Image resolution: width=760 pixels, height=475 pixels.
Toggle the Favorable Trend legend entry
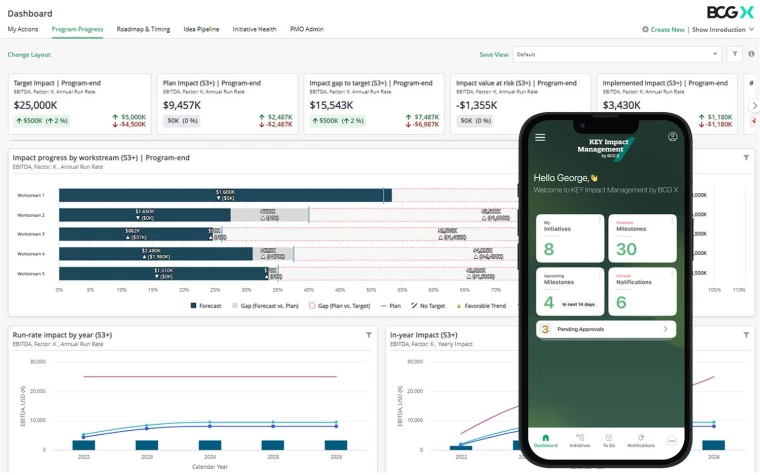(x=480, y=306)
